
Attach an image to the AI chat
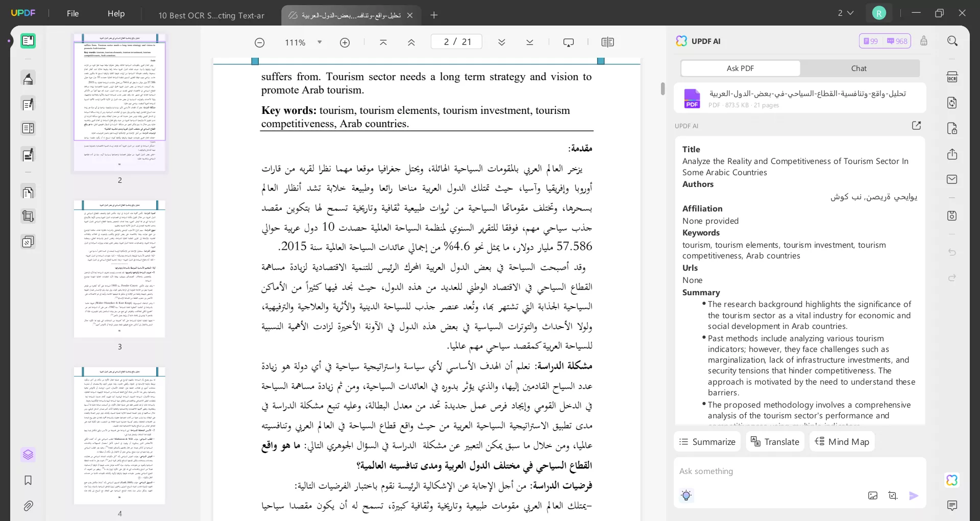point(873,495)
